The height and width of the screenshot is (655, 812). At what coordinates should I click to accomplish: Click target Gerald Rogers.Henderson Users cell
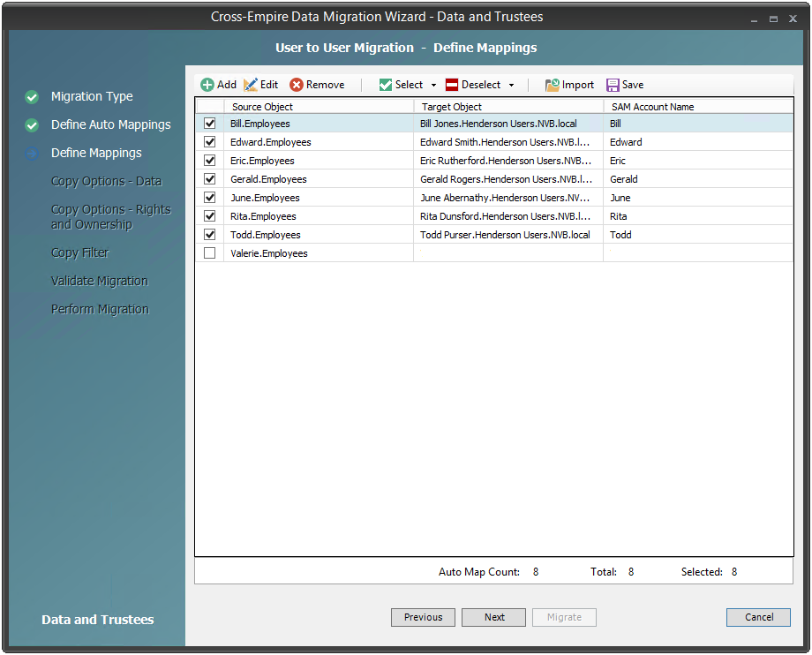pos(508,179)
